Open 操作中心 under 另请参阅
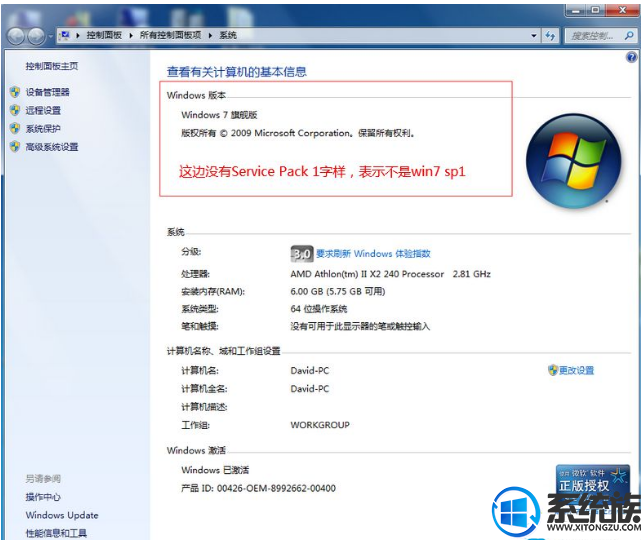This screenshot has height=540, width=641. pyautogui.click(x=43, y=497)
